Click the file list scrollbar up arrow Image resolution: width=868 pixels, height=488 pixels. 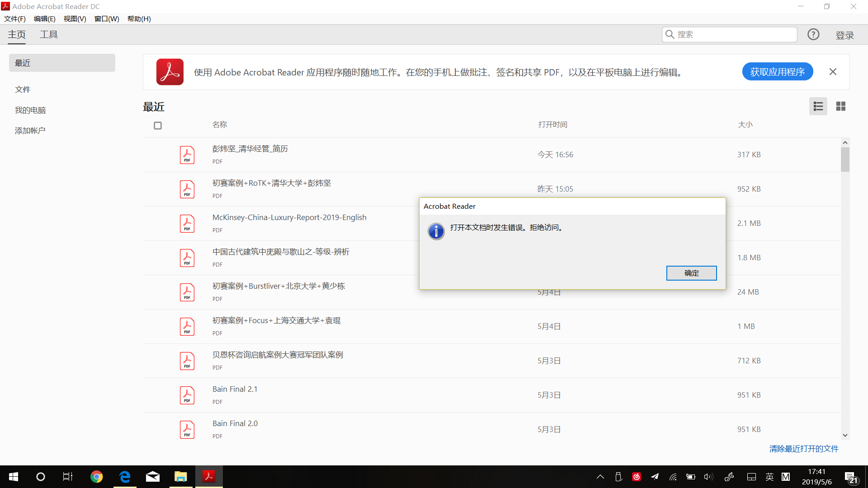845,142
